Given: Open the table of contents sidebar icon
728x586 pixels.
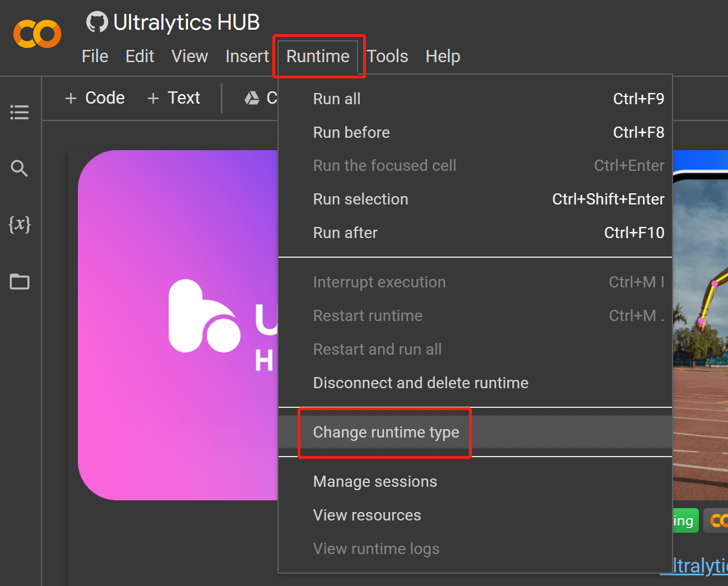Looking at the screenshot, I should pyautogui.click(x=20, y=113).
